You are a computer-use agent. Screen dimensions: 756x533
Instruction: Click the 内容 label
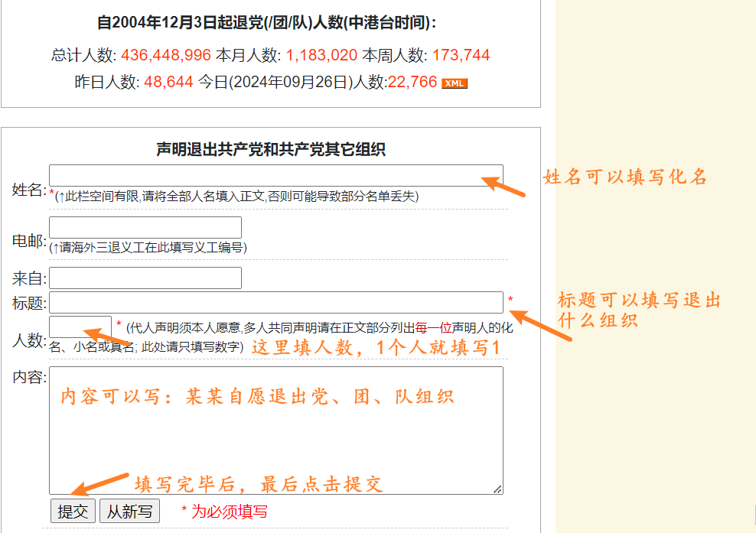coord(29,377)
